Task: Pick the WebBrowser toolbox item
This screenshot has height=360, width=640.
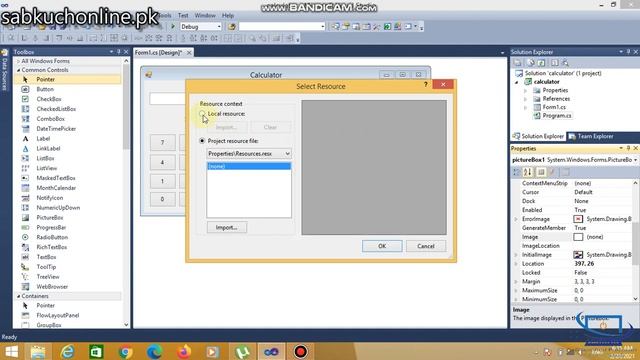Action: (52, 287)
